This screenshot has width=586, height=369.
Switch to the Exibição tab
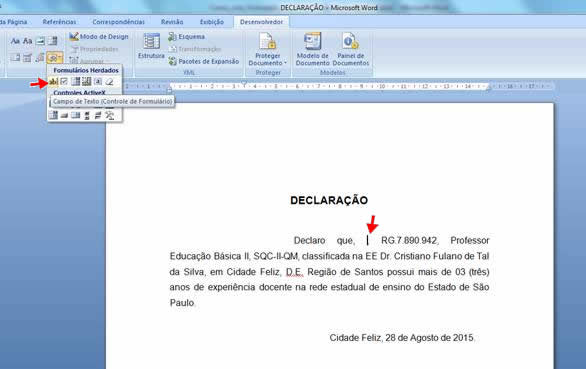pyautogui.click(x=212, y=22)
